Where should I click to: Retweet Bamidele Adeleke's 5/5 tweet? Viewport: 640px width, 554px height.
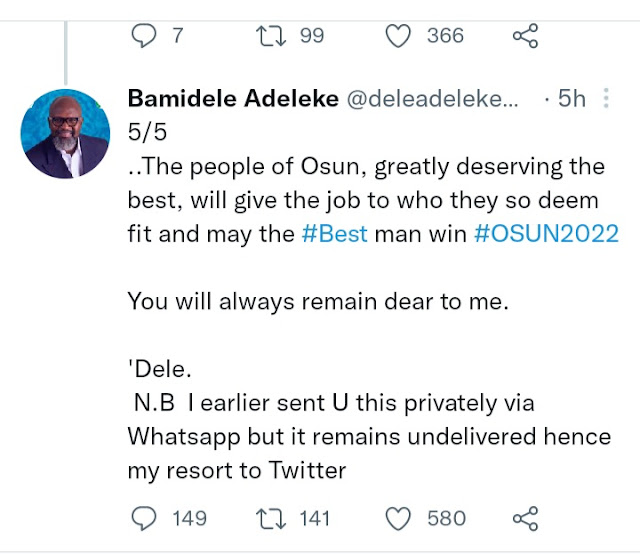point(269,517)
